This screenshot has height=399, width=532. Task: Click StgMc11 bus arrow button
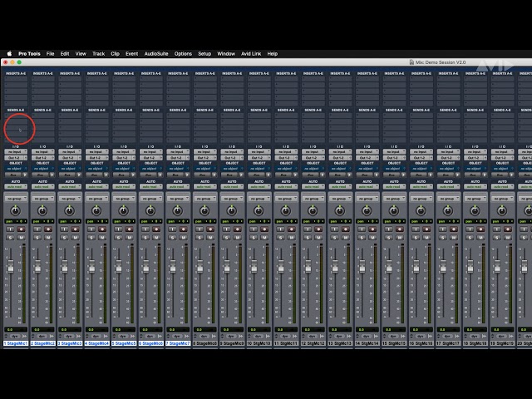coord(295,175)
